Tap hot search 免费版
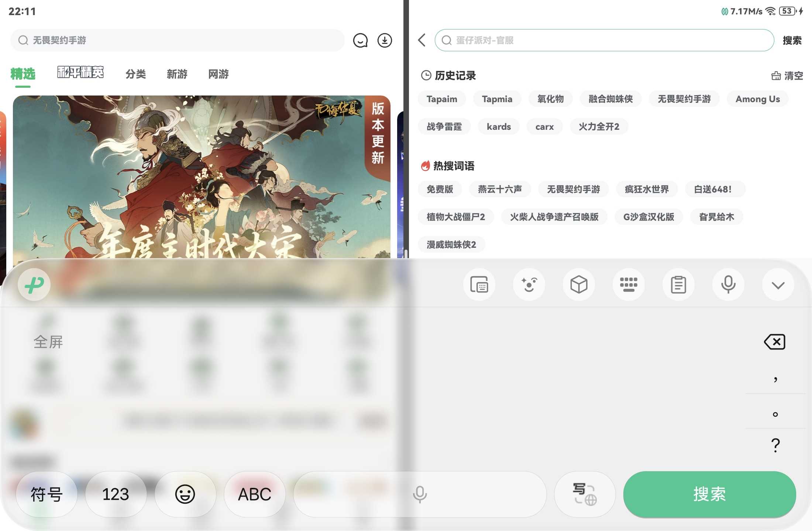 pos(440,189)
